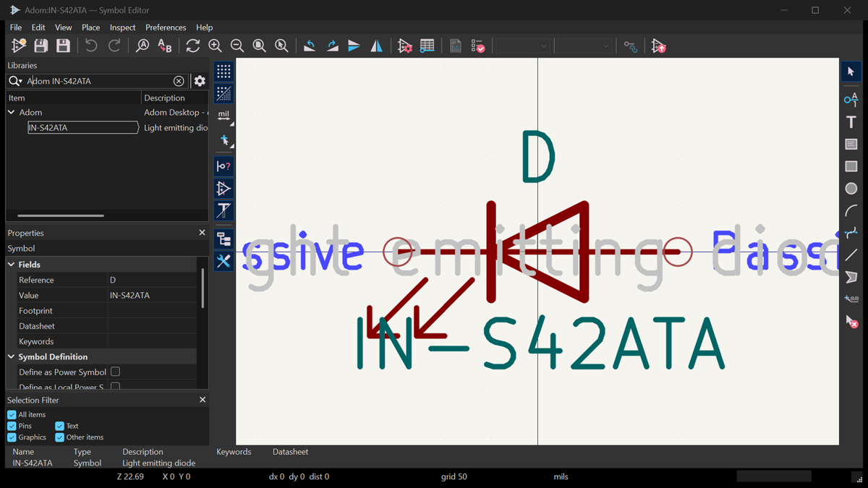Select the Draw Line tool
The width and height of the screenshot is (868, 488).
851,255
